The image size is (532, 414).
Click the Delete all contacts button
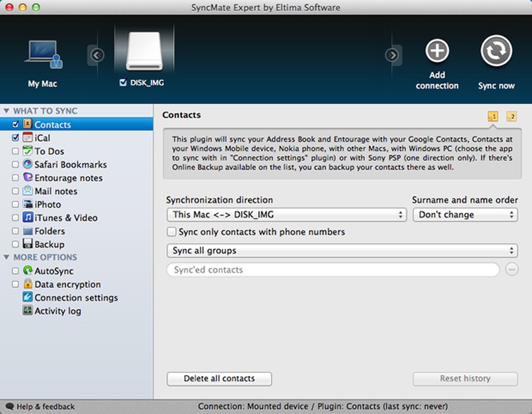pos(219,379)
